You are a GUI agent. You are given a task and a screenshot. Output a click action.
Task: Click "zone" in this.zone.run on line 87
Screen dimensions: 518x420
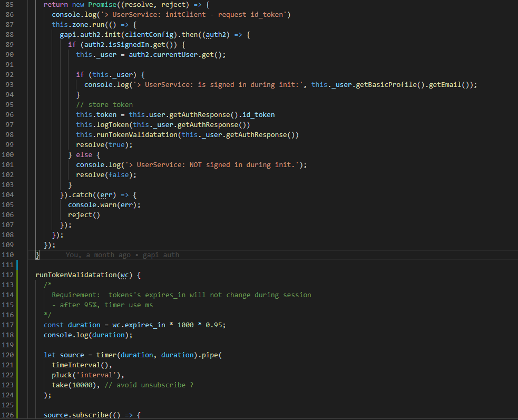point(80,24)
